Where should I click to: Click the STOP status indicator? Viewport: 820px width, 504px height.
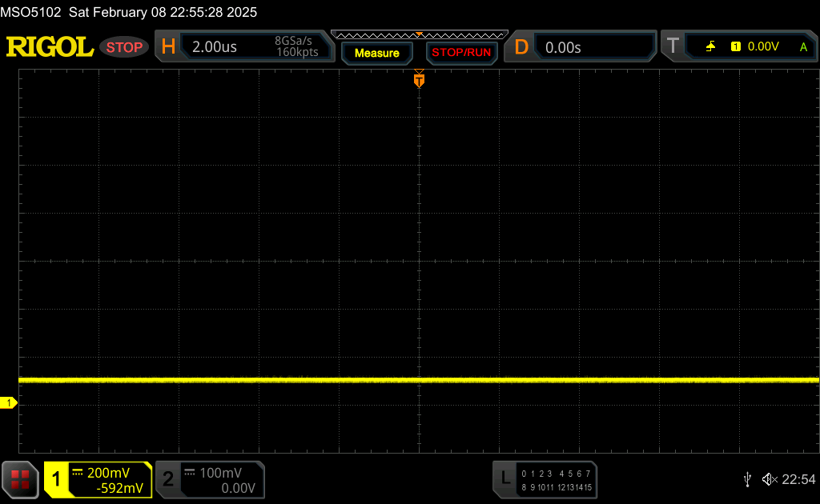point(124,47)
